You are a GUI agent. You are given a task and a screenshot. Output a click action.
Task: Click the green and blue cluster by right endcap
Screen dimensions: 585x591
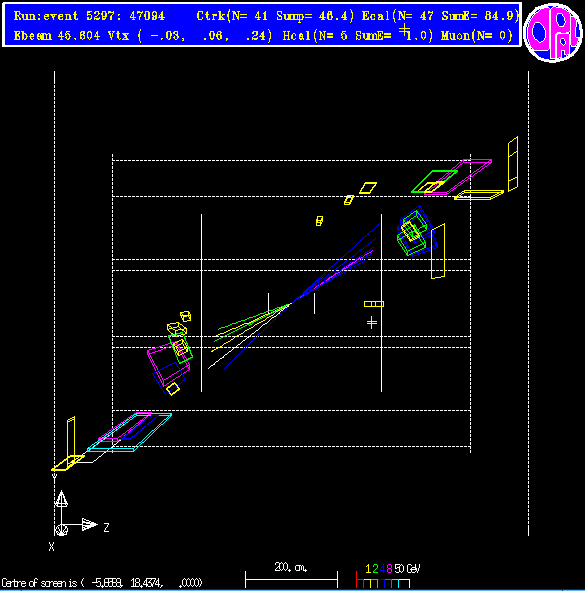pos(416,231)
